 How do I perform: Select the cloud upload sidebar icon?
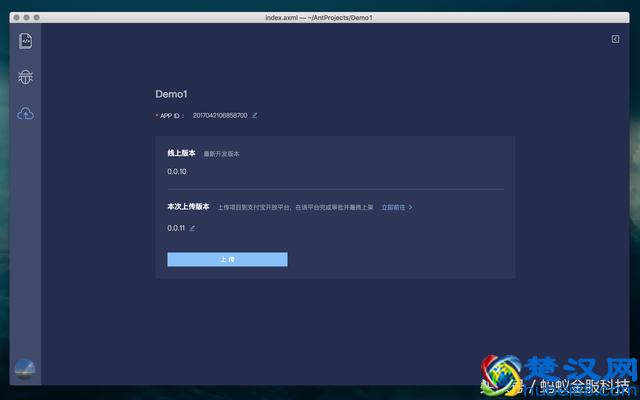click(25, 113)
